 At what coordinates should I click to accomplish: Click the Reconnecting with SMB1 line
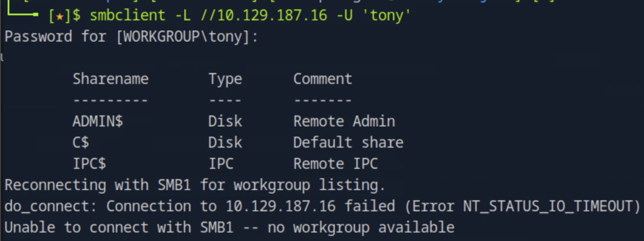point(195,185)
